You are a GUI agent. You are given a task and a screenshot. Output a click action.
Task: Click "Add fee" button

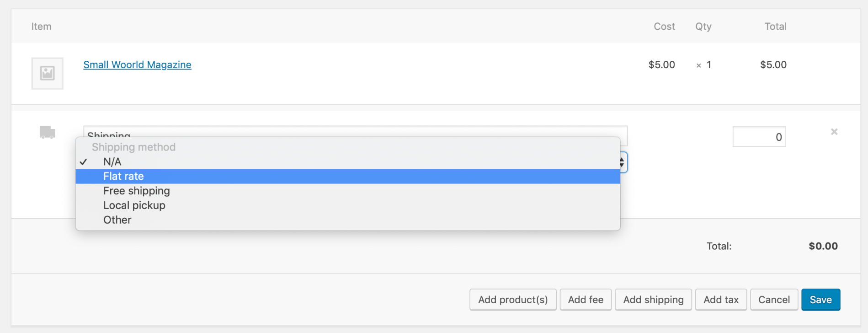[586, 300]
